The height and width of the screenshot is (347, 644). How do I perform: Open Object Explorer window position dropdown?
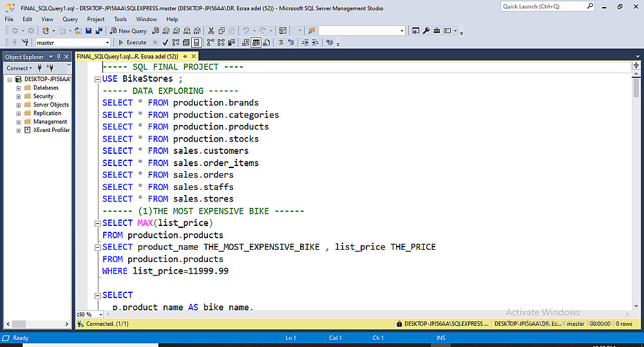(51, 57)
